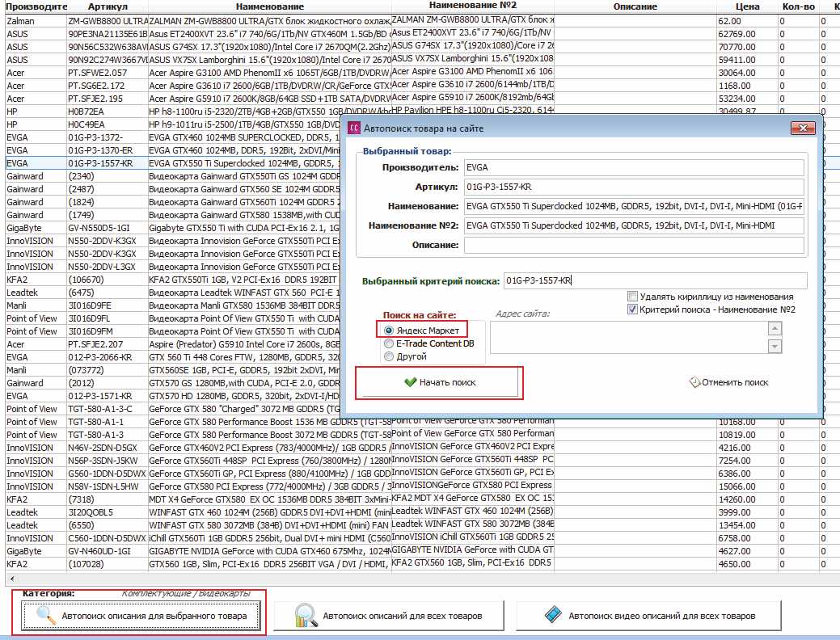This screenshot has width=840, height=640.
Task: Click the empty Описание field
Action: 635,245
